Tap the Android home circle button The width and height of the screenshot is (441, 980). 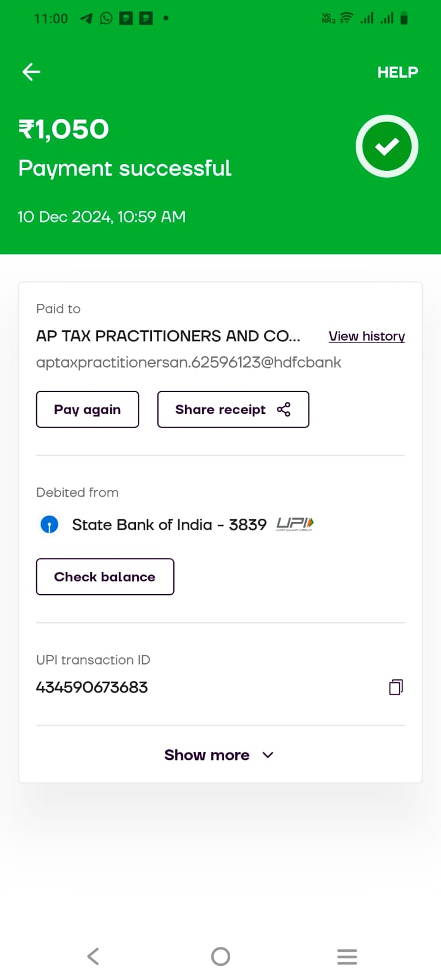221,956
